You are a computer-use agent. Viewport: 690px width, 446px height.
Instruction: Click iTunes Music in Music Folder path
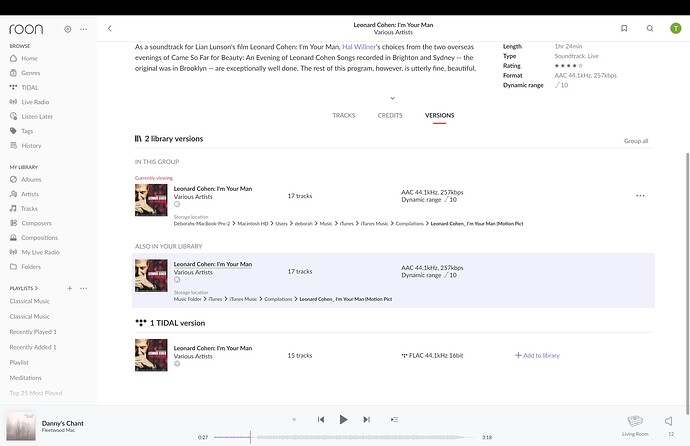[243, 299]
